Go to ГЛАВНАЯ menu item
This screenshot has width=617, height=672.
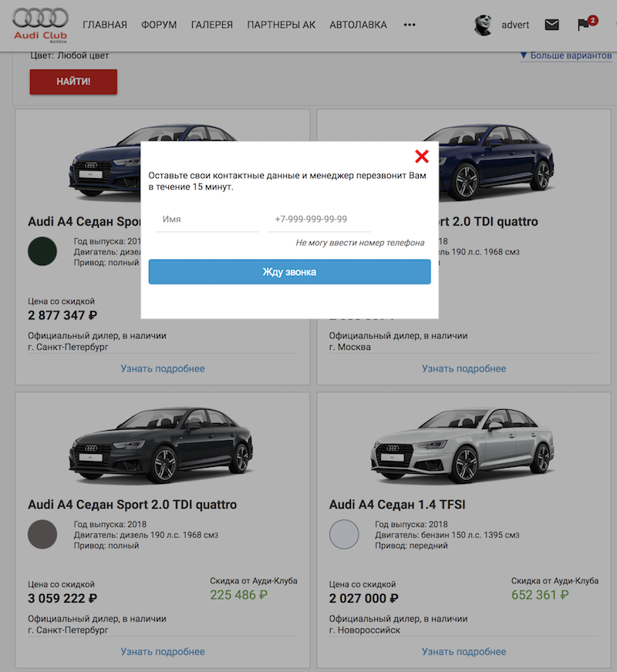click(x=105, y=25)
